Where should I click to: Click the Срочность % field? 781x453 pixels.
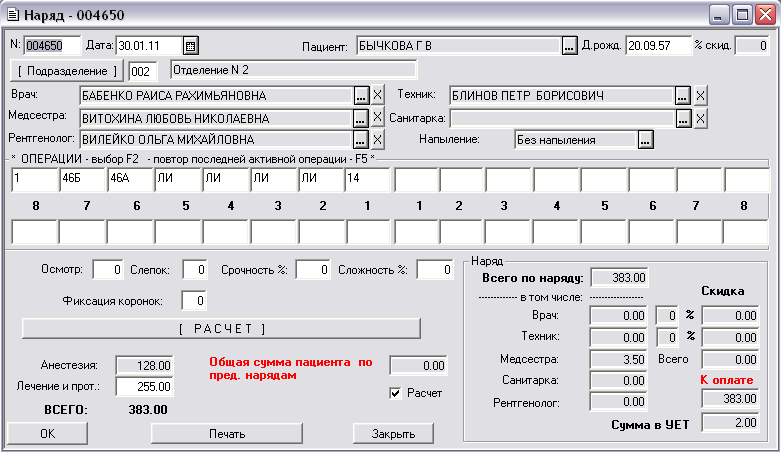click(x=313, y=270)
